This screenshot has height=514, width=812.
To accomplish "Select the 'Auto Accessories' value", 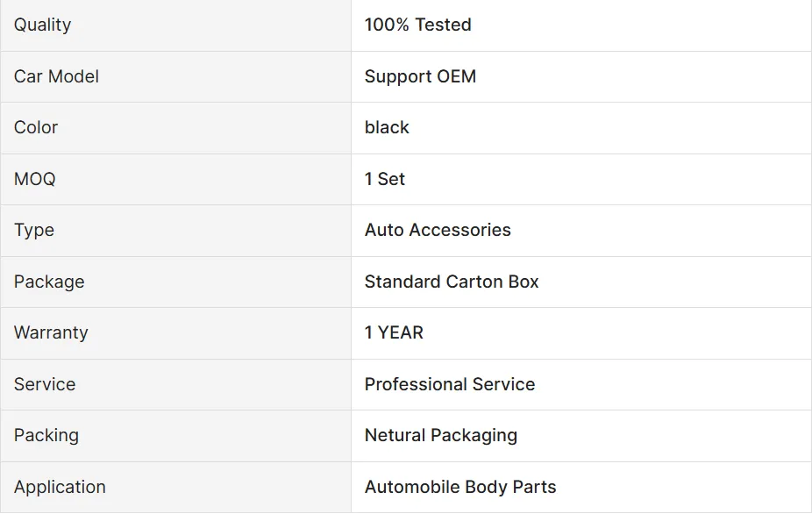I will point(438,230).
